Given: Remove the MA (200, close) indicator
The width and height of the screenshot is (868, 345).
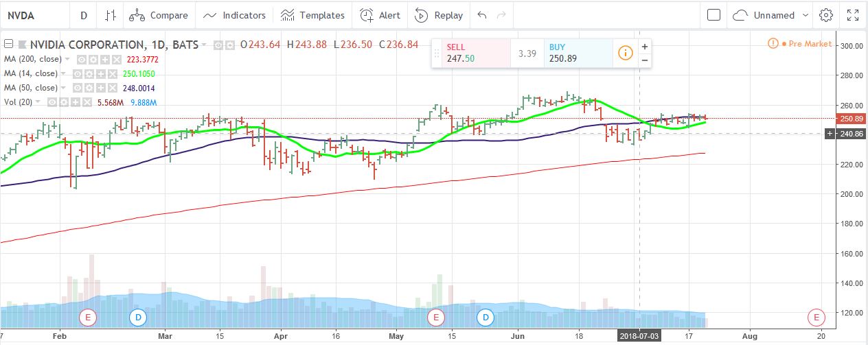Looking at the screenshot, I should point(117,60).
